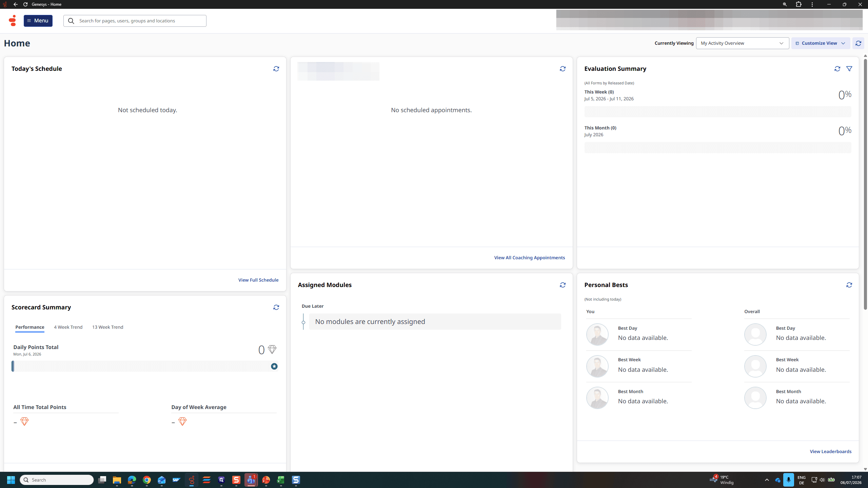Refresh the coaching appointments widget
Viewport: 868px width, 488px height.
563,69
